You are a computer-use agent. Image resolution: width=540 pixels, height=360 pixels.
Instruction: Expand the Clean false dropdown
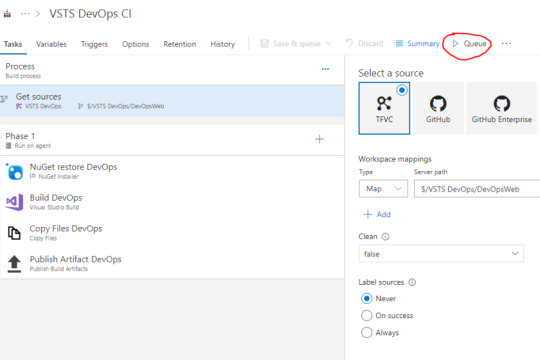click(441, 254)
